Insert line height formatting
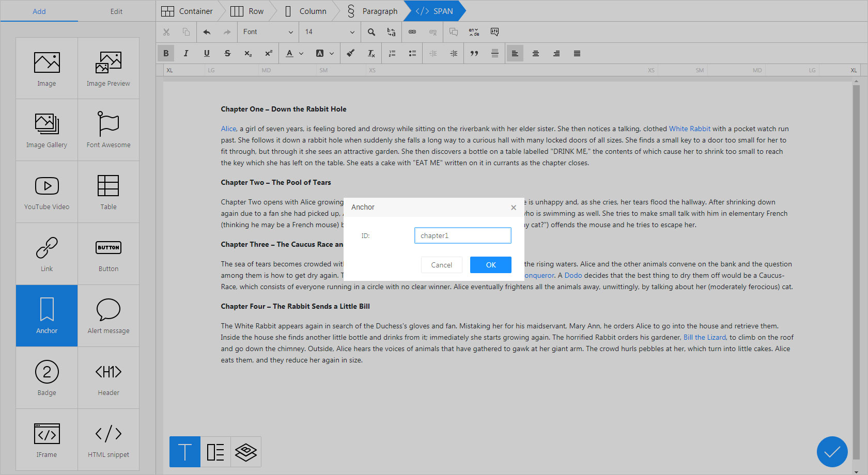This screenshot has width=868, height=475. [494, 53]
